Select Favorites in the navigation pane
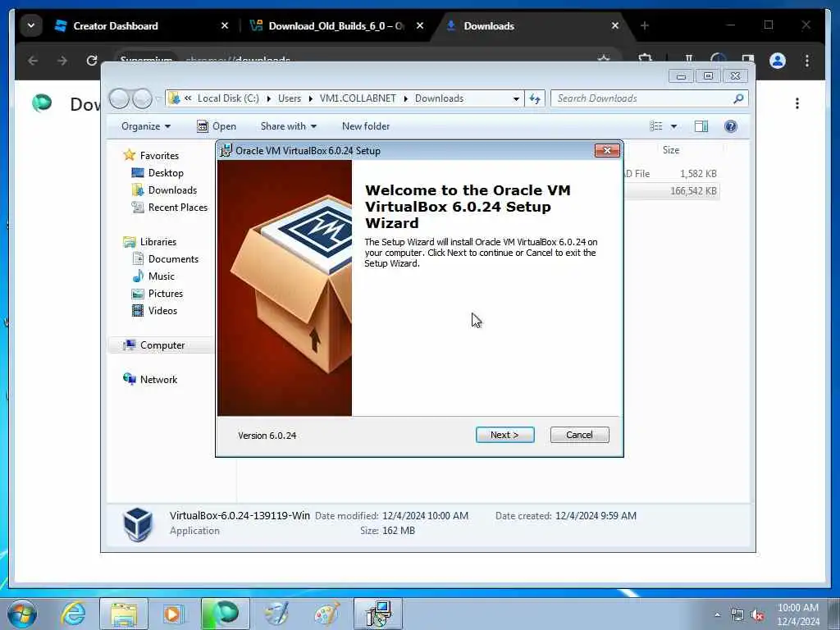 coord(159,155)
